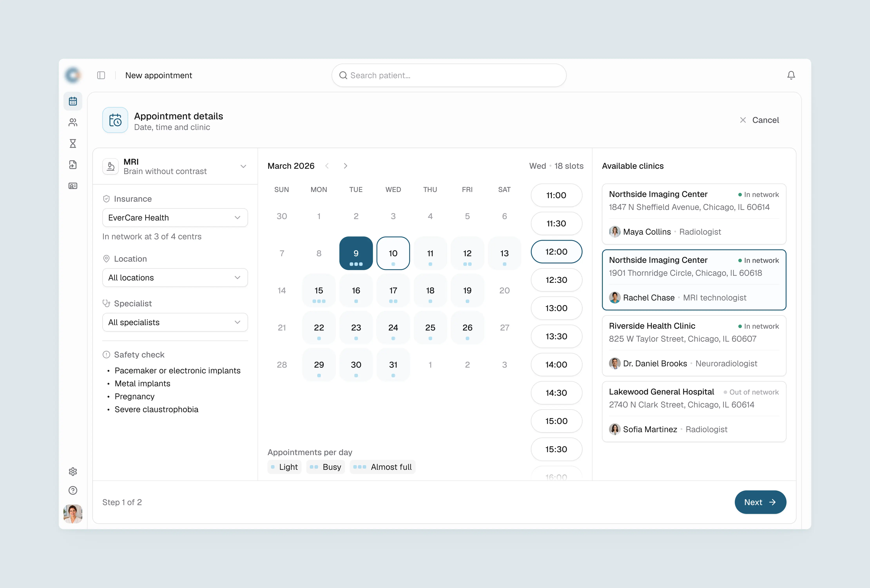Open the calendar icon in the sidebar
Viewport: 870px width, 588px height.
coord(73,102)
